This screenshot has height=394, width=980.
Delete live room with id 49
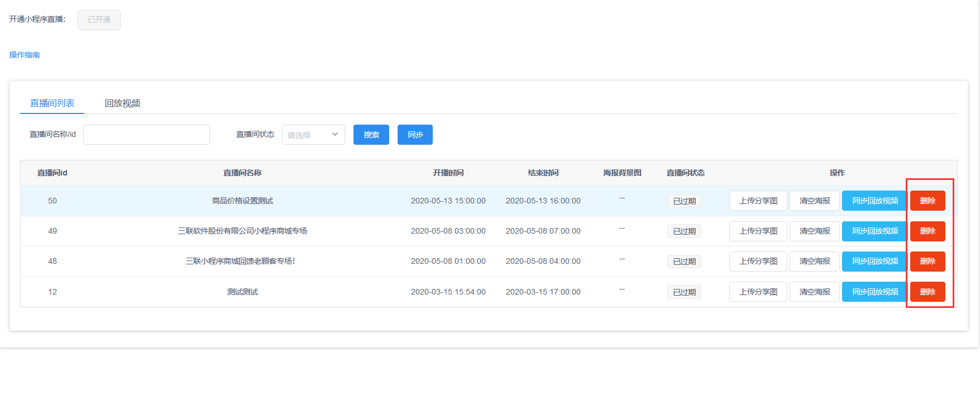pos(927,231)
